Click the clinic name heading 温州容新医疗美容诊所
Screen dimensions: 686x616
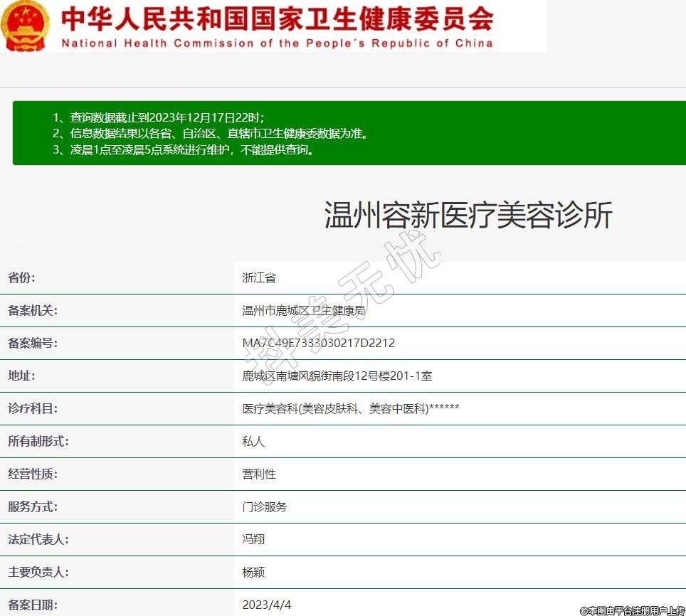pos(468,215)
